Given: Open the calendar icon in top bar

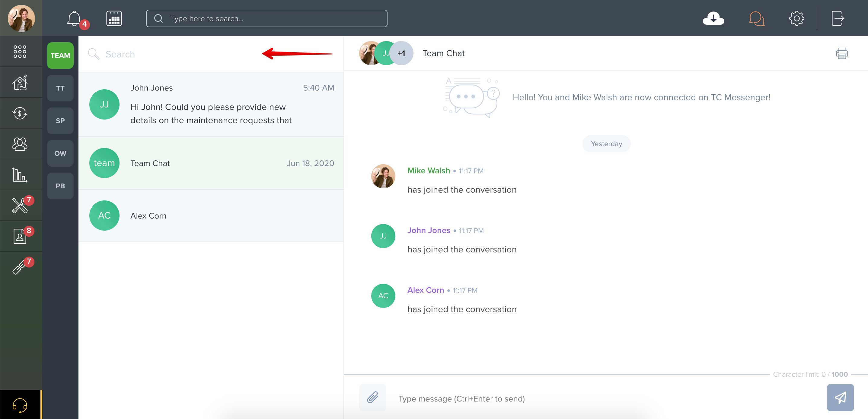Looking at the screenshot, I should [x=114, y=18].
